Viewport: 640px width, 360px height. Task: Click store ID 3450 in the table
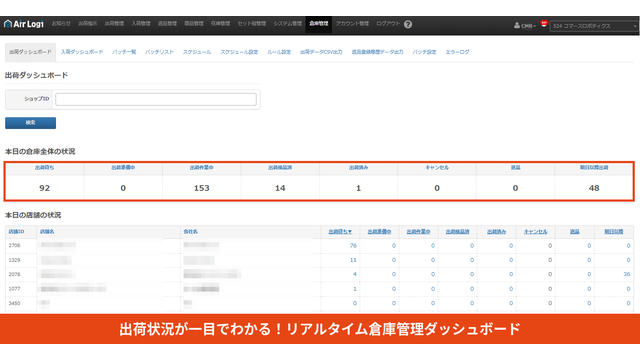pyautogui.click(x=14, y=303)
